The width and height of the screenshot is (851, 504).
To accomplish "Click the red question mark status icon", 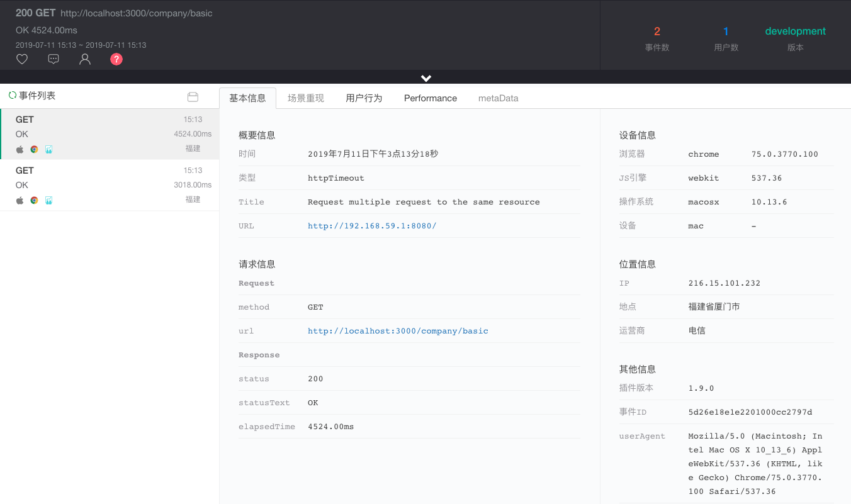I will (x=116, y=59).
